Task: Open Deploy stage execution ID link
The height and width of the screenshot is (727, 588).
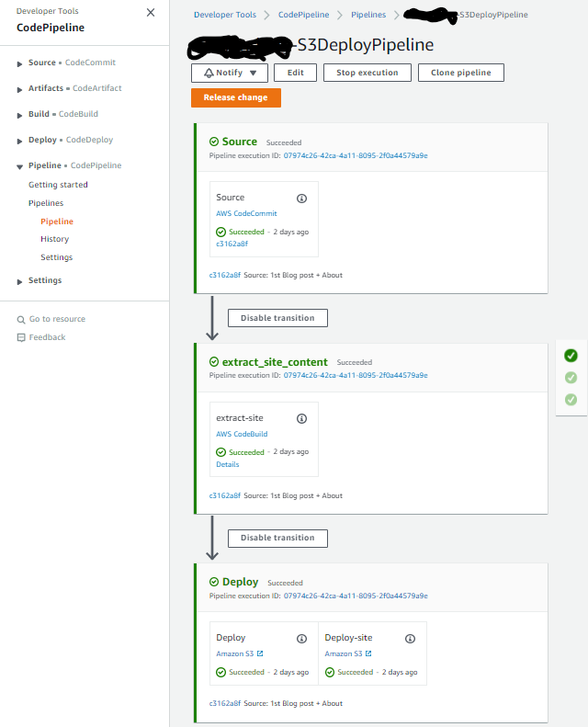Action: click(x=356, y=596)
